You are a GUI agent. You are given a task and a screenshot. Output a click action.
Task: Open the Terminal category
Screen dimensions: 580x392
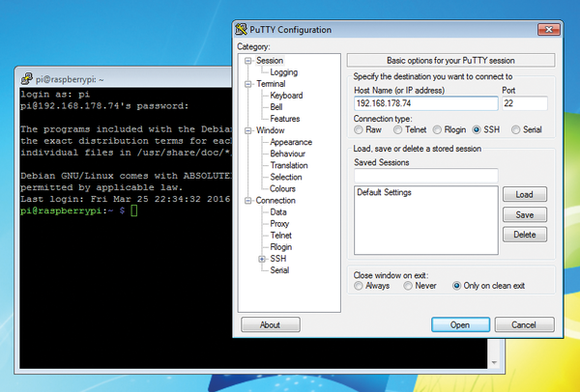click(271, 84)
